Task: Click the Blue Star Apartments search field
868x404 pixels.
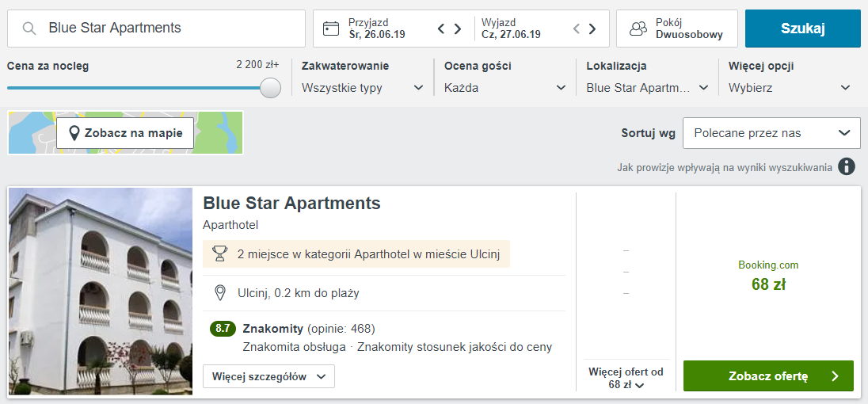Action: pyautogui.click(x=156, y=29)
